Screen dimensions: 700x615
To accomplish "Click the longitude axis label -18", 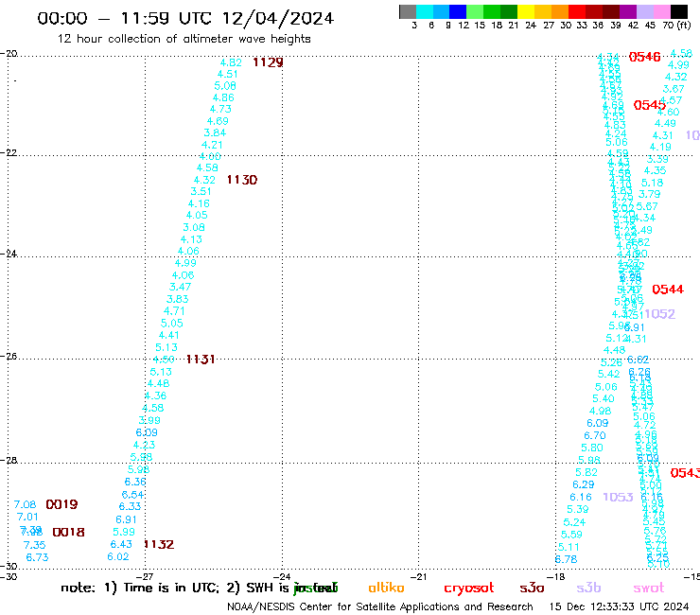I will [x=556, y=576].
